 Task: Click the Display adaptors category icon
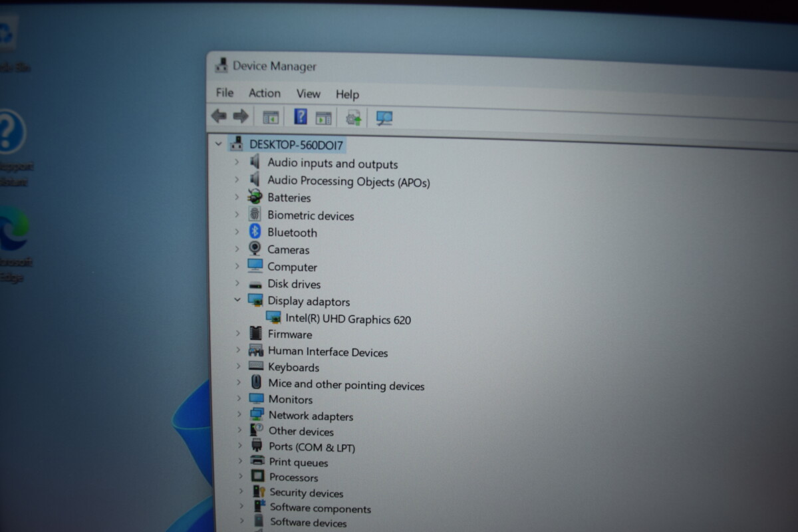pos(255,301)
